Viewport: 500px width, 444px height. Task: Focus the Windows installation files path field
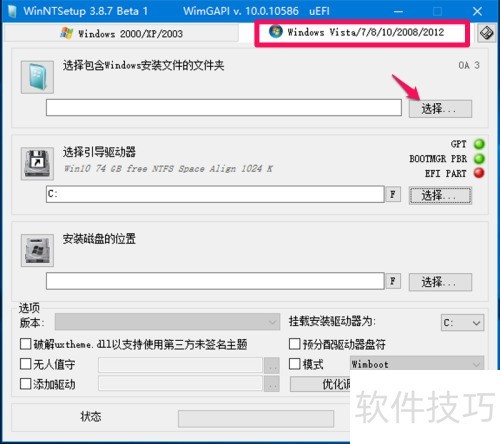click(x=224, y=107)
